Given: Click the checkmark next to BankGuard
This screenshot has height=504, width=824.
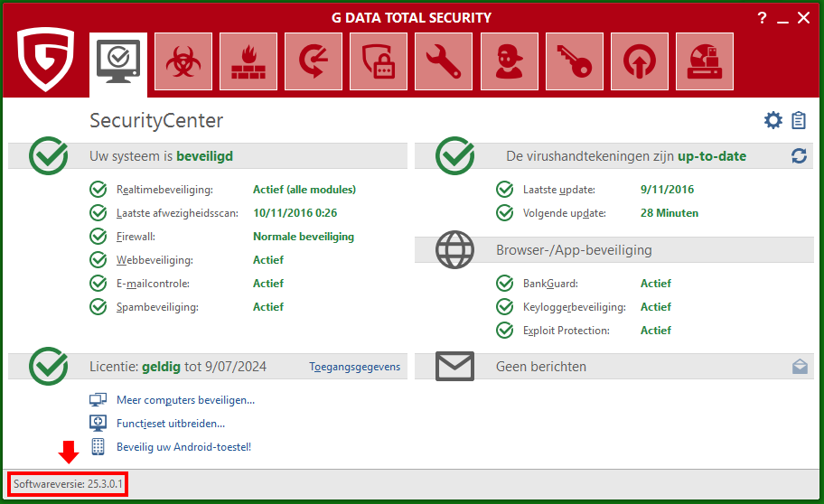Looking at the screenshot, I should (x=505, y=284).
